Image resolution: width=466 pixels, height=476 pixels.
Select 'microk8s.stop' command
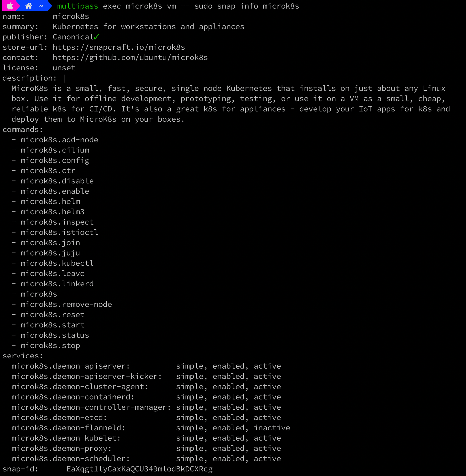50,345
